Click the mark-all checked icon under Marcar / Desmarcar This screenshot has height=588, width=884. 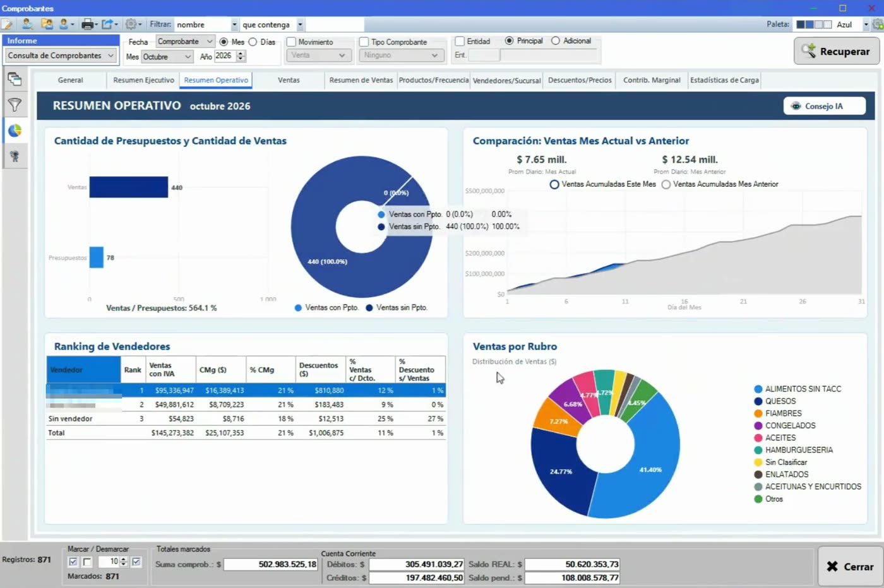(x=73, y=562)
